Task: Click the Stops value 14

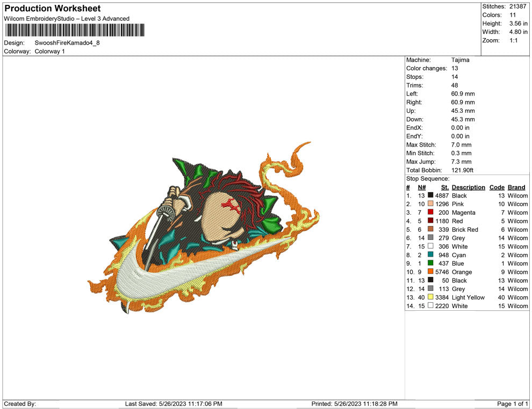Action: click(x=455, y=77)
